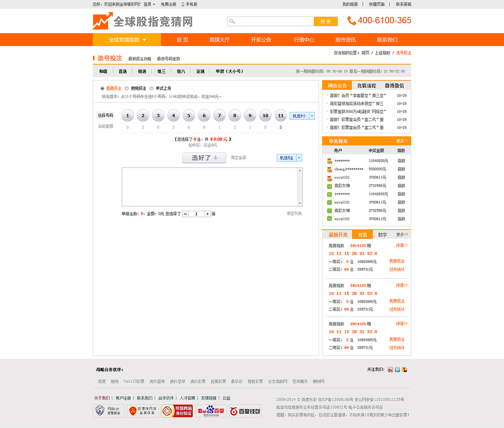Open the Weibo follow icon in footer
This screenshot has height=428, width=504.
tap(390, 370)
